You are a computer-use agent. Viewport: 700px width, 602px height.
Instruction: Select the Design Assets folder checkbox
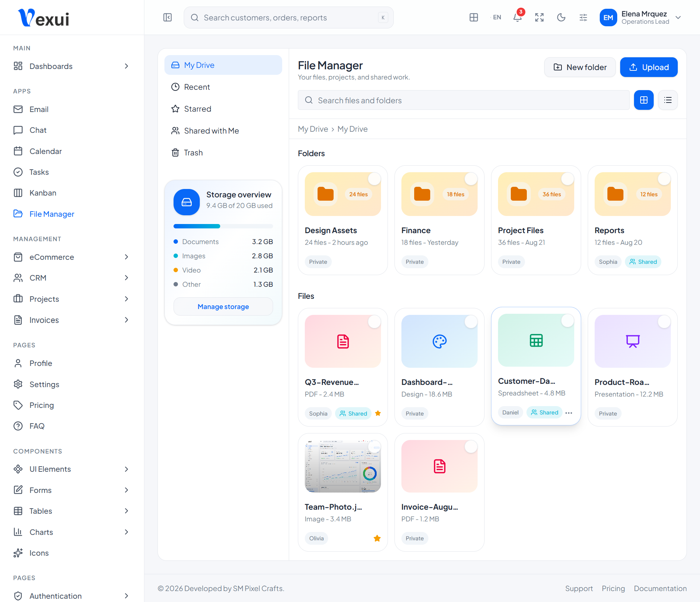tap(374, 179)
